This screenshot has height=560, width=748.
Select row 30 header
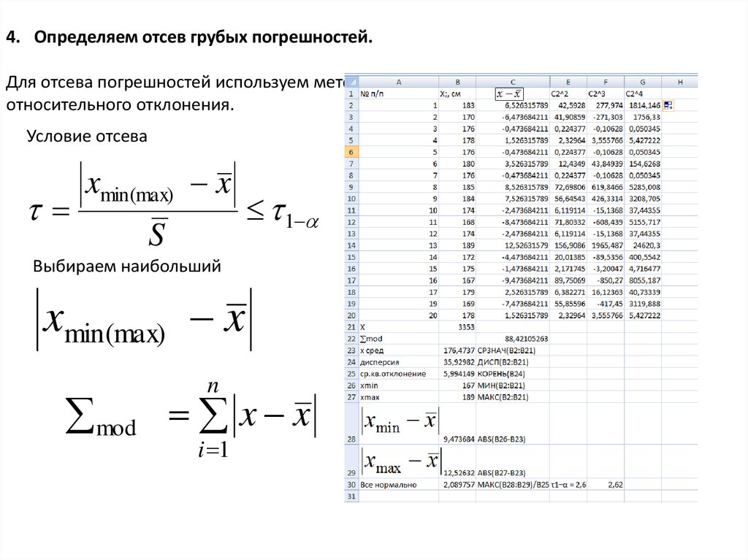pyautogui.click(x=351, y=484)
